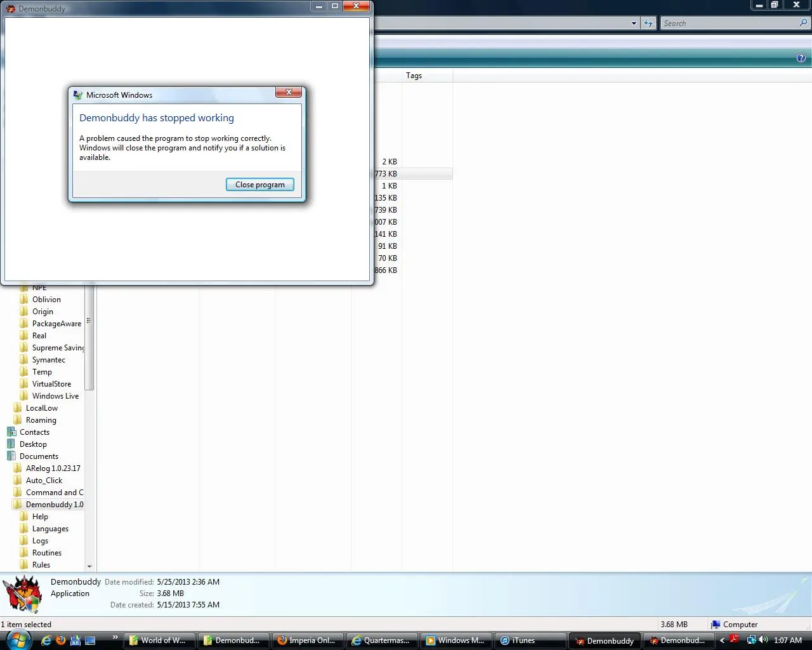Click the magnifier icon in Search box
The image size is (812, 650).
(804, 23)
